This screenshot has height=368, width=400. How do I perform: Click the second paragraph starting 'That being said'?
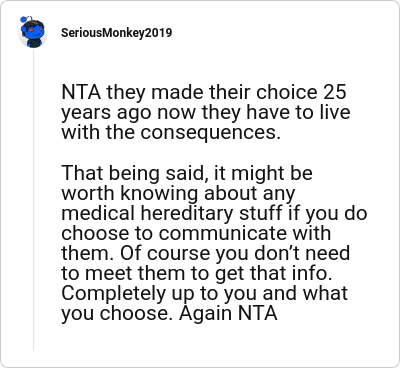(214, 243)
